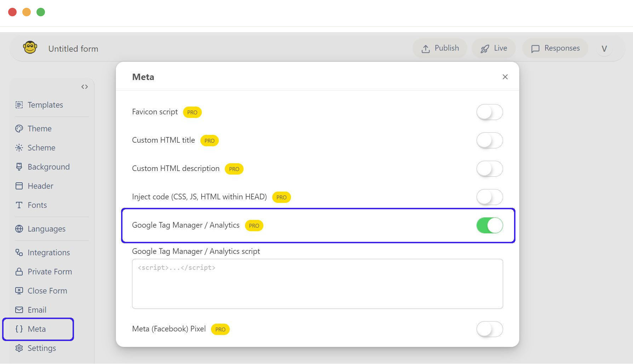Click the yellow macOS minimize button

pos(27,12)
